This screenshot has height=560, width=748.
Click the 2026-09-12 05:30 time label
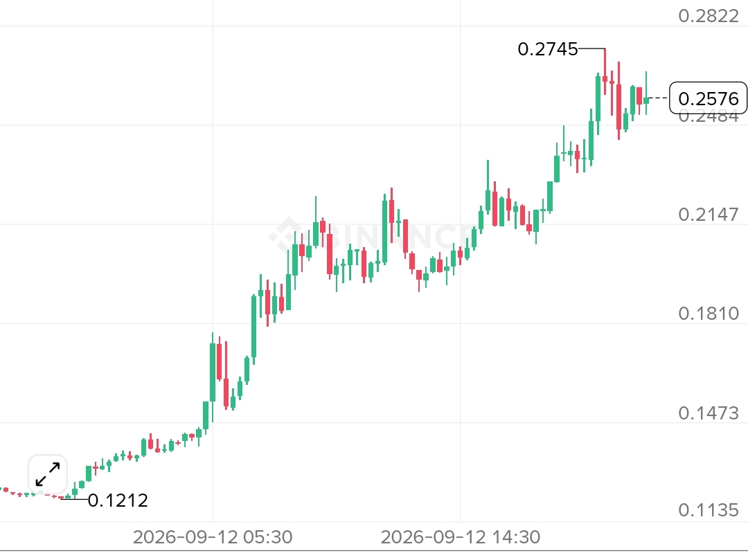point(213,537)
